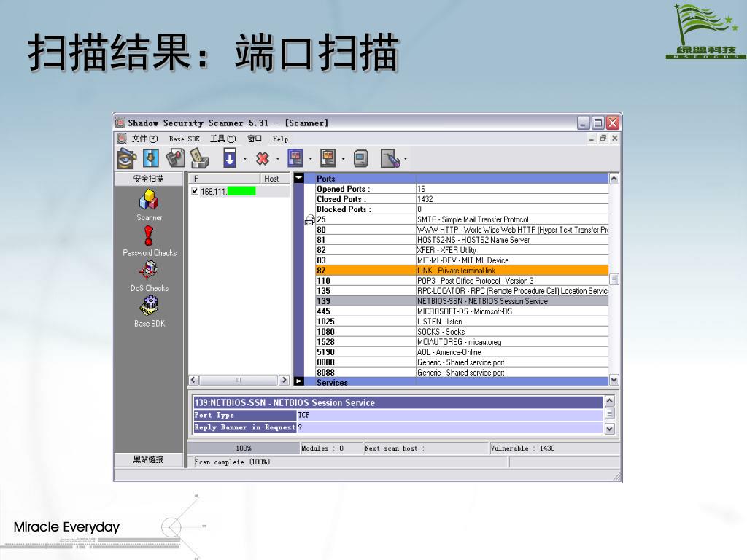Click the printer icon beside port 25
Screen dimensions: 747x560
(309, 220)
